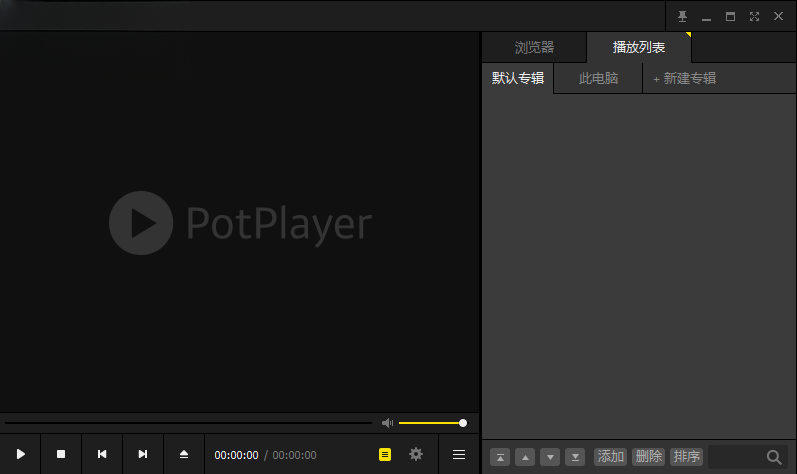Minimize the PotPlayer window
This screenshot has width=797, height=474.
point(706,17)
